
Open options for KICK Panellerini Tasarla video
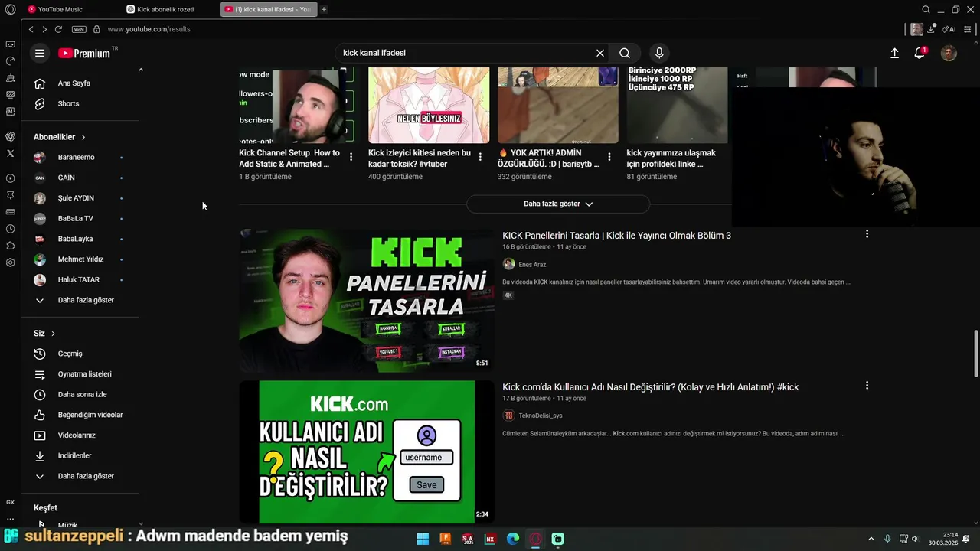(867, 234)
